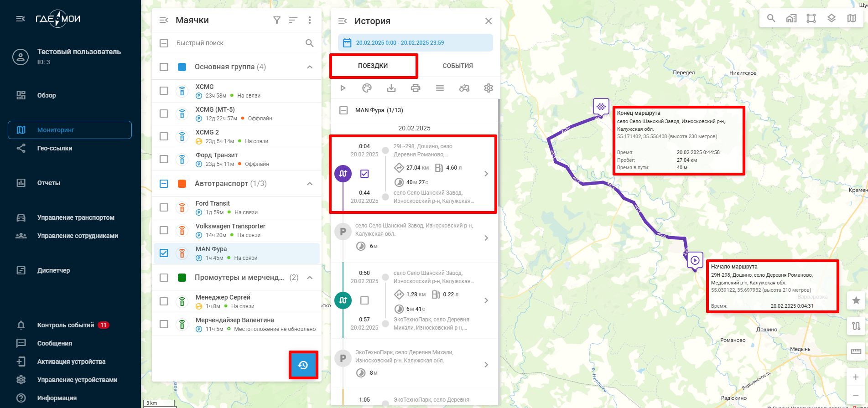Play the trip route animation
Viewport: 868px width, 408px height.
pyautogui.click(x=343, y=88)
